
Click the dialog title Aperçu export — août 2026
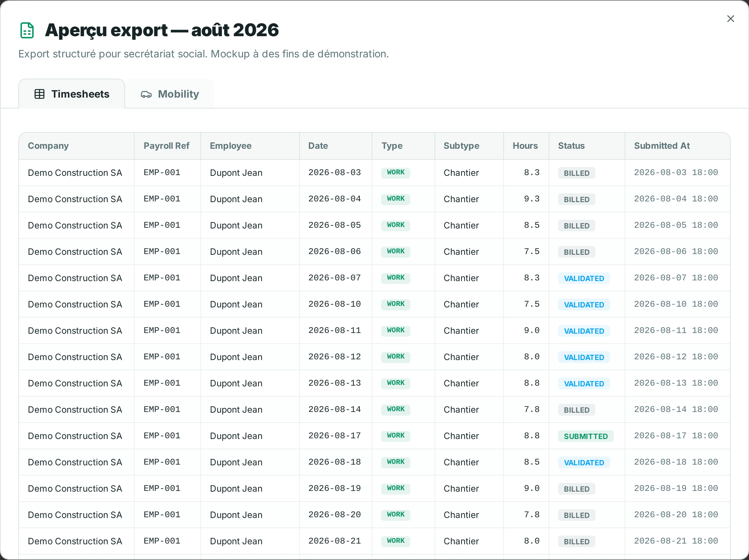click(162, 30)
